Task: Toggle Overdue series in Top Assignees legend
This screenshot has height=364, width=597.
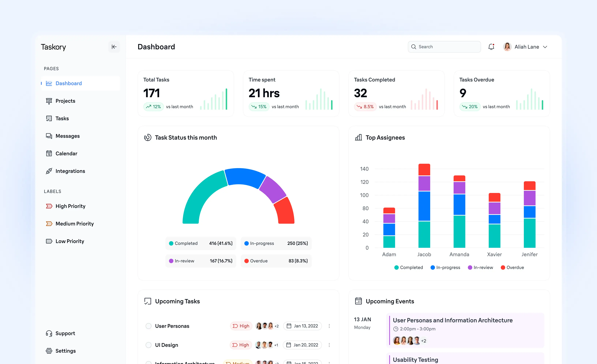Action: click(x=512, y=268)
